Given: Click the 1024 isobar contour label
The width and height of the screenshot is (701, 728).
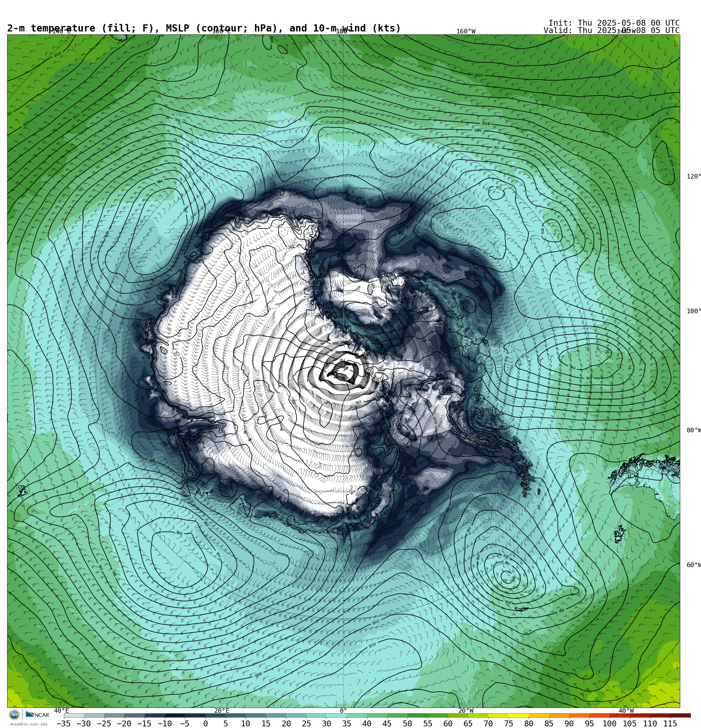Looking at the screenshot, I should point(478,75).
